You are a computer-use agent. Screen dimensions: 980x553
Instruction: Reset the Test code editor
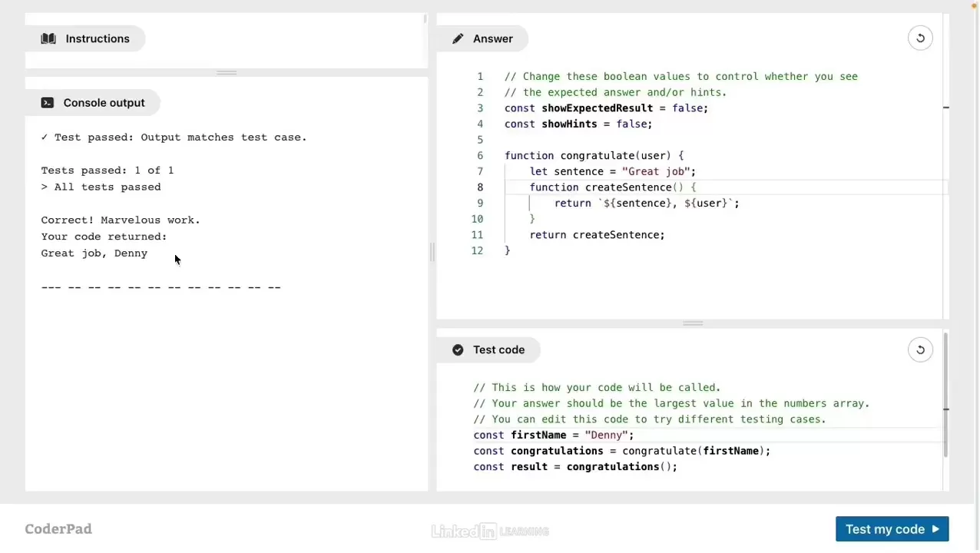tap(920, 350)
